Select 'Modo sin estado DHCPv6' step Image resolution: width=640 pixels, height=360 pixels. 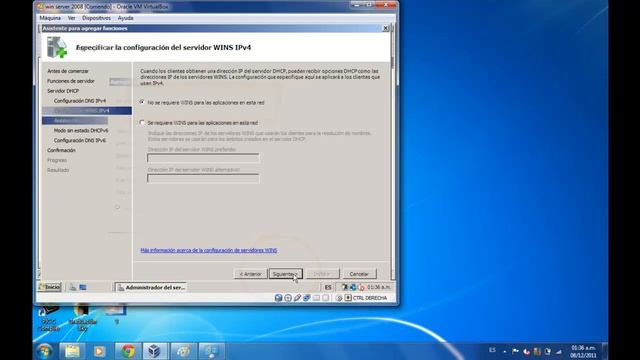click(81, 130)
